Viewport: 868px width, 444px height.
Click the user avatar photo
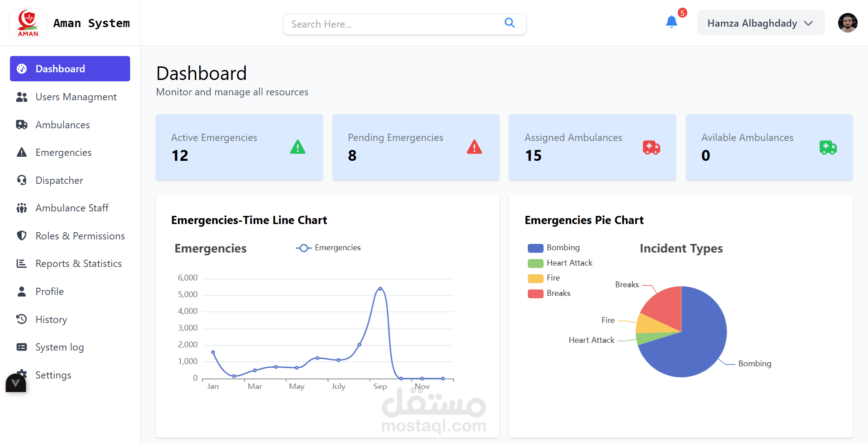[848, 23]
